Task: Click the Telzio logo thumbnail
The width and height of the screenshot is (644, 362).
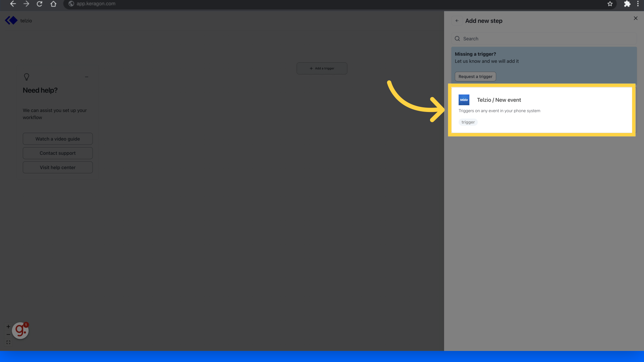Action: (464, 100)
